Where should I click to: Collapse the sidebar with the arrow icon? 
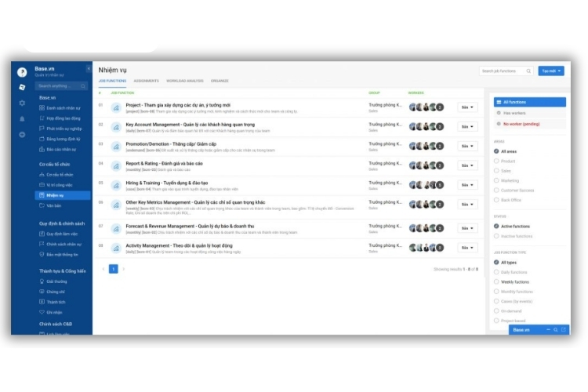[x=88, y=70]
